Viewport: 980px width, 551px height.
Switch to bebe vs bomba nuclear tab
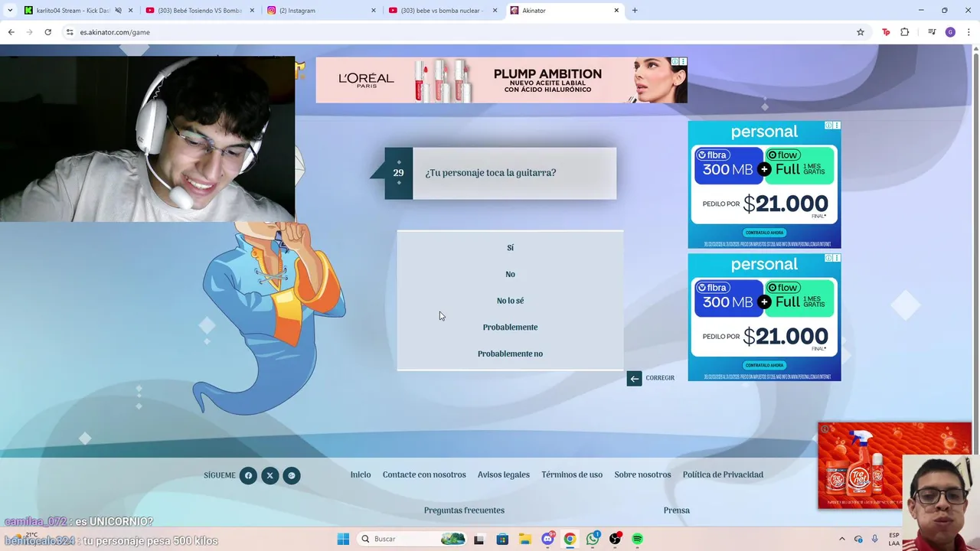point(442,11)
